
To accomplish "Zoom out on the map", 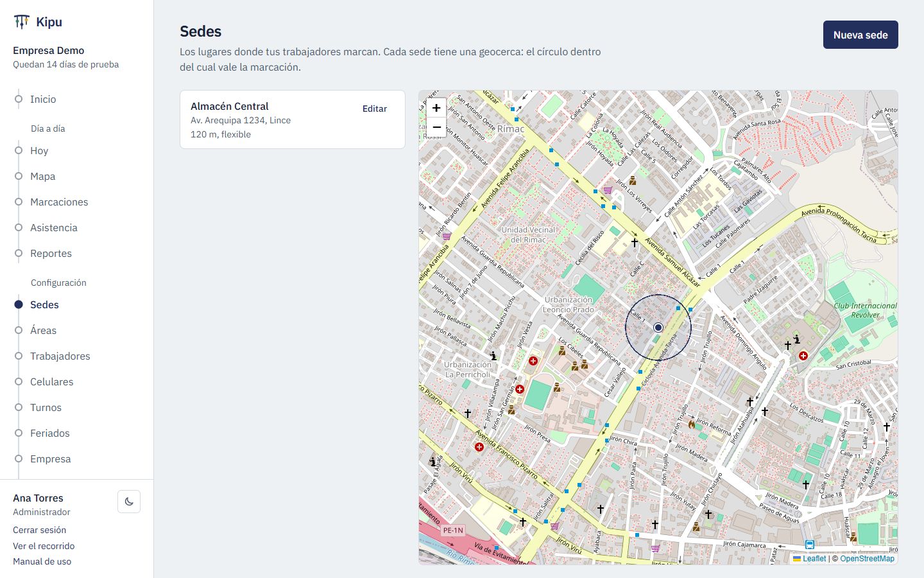I will 436,127.
